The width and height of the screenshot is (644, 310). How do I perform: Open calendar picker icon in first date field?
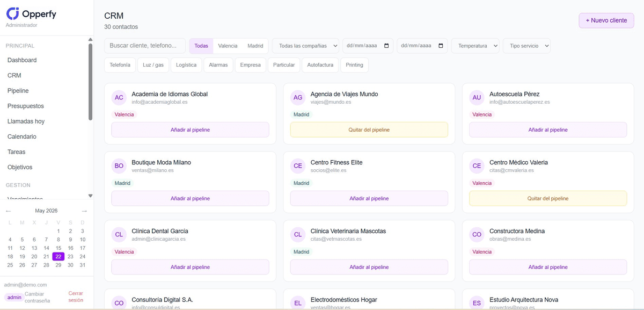386,46
